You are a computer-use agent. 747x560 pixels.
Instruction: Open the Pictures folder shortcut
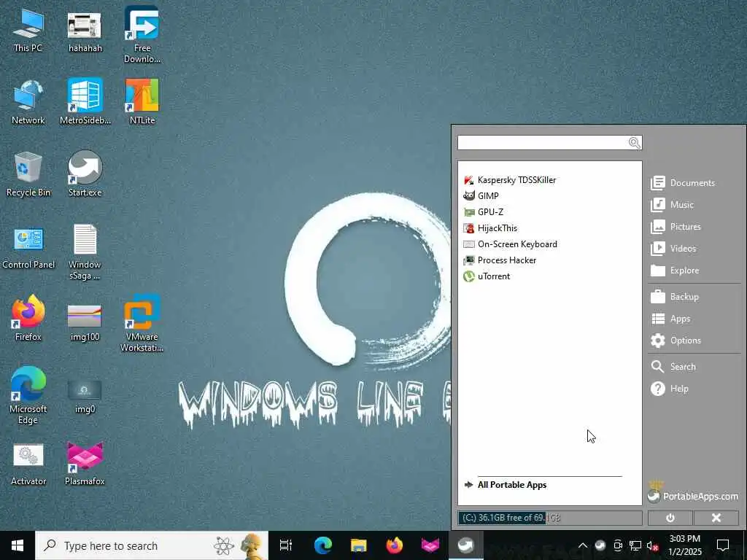[x=676, y=227]
